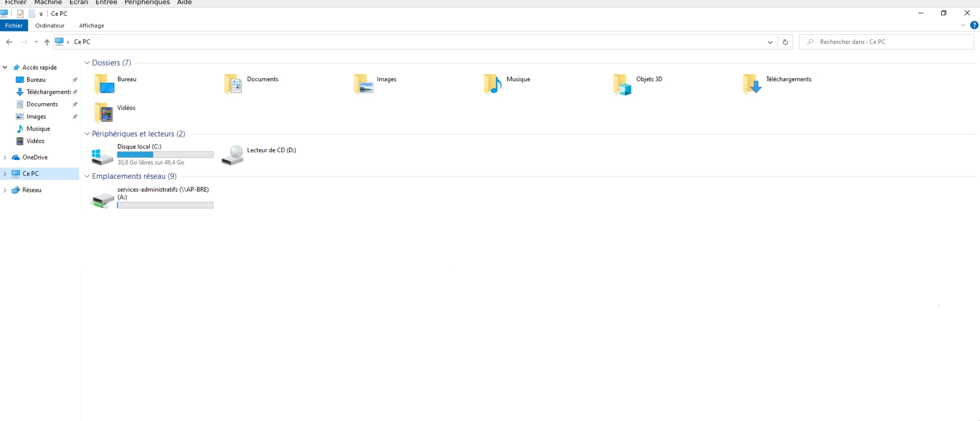Select the Vidéos folder icon
Screen dimensions: 980x421
click(104, 113)
